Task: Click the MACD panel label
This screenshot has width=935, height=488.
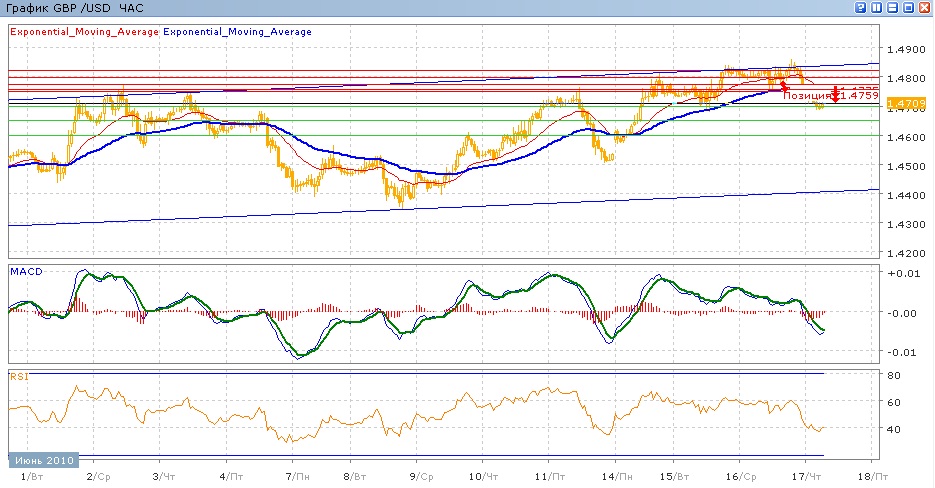Action: tap(25, 271)
